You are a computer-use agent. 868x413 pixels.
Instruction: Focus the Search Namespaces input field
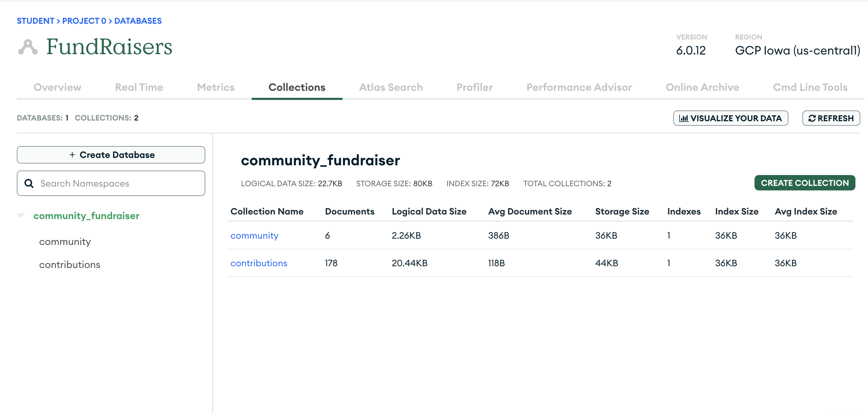pyautogui.click(x=119, y=183)
